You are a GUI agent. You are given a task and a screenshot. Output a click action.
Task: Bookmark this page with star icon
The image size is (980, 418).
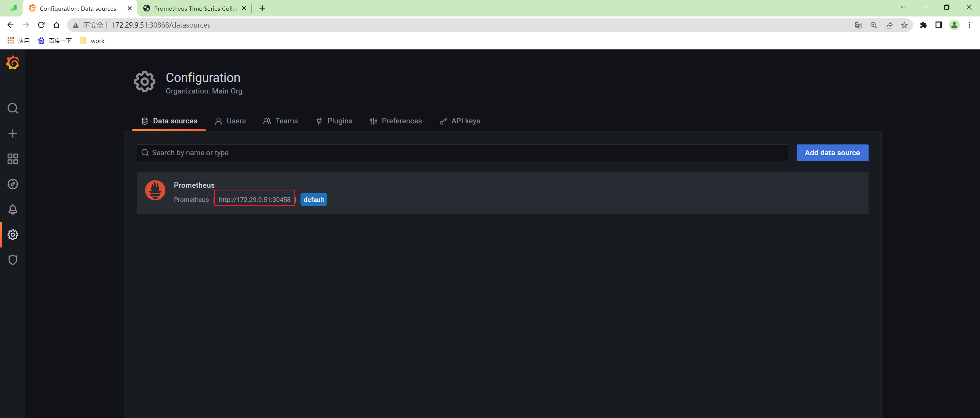(x=904, y=25)
